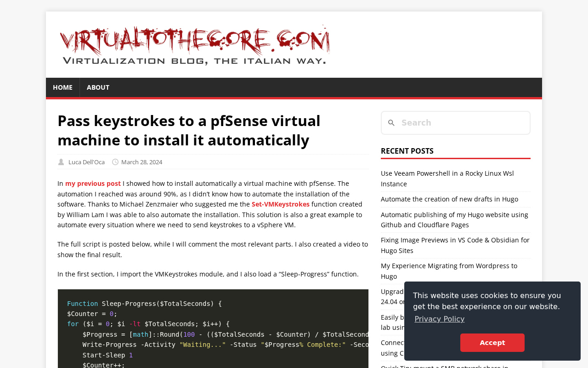Open the 'my previous post' link
Screen dimensions: 588x368
(93, 183)
